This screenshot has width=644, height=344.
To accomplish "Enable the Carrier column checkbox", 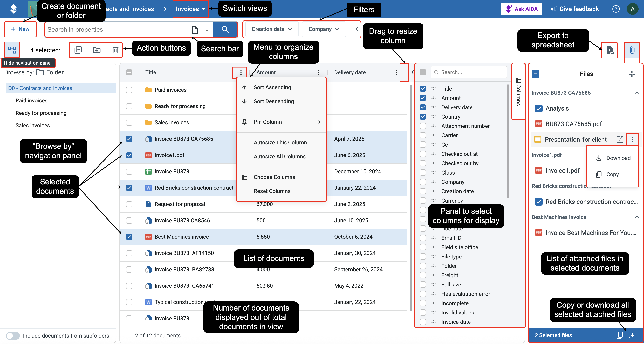I will [x=423, y=135].
